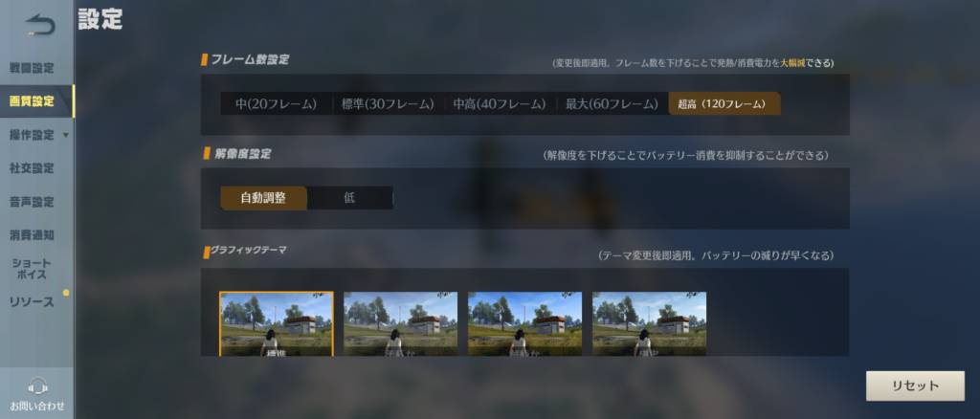
Task: Choose 標準(30フレーム) frame rate
Action: [x=388, y=104]
